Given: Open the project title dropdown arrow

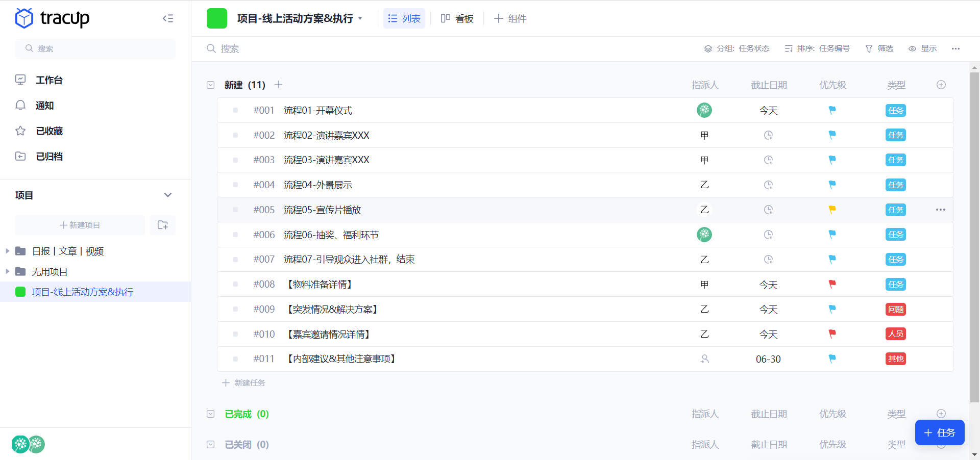Looking at the screenshot, I should (361, 18).
